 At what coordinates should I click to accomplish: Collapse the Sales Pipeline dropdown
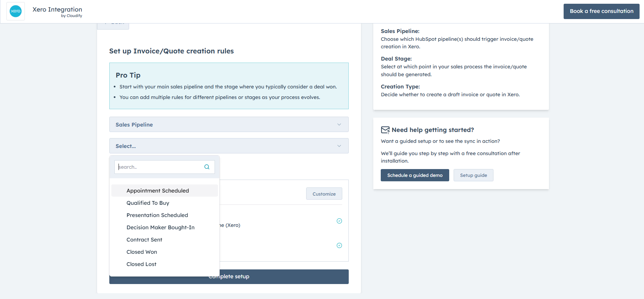(339, 124)
